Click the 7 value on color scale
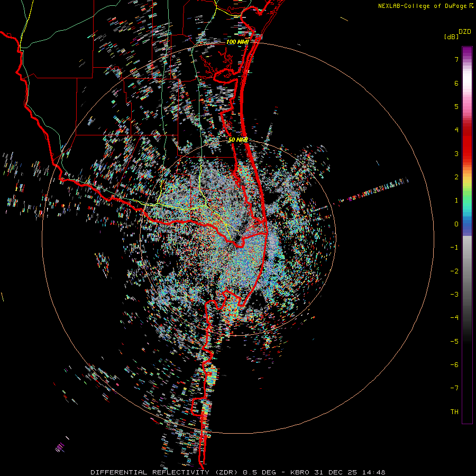 [x=456, y=59]
